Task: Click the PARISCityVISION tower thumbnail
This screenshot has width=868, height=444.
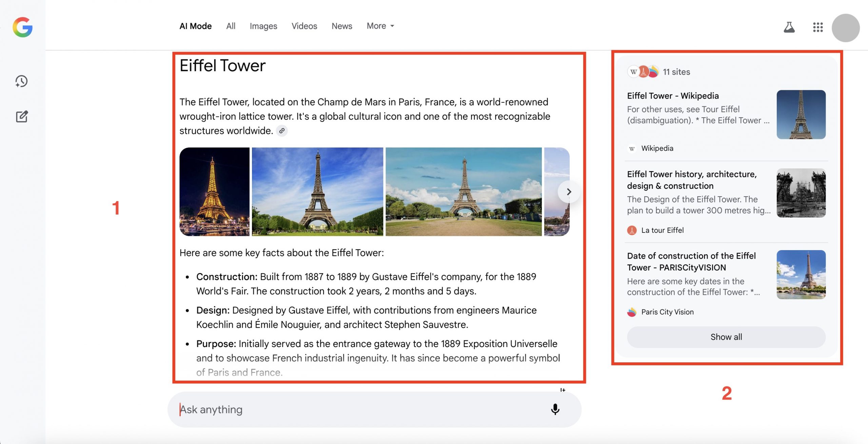Action: [801, 275]
